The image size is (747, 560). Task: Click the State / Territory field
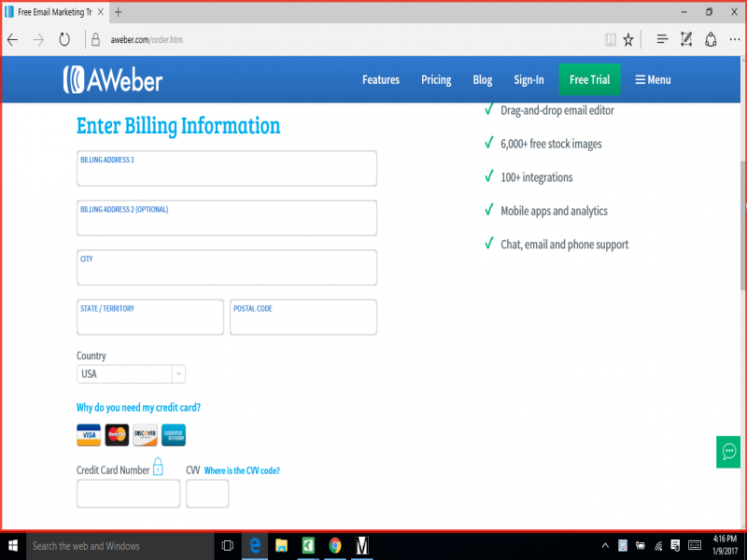point(150,317)
